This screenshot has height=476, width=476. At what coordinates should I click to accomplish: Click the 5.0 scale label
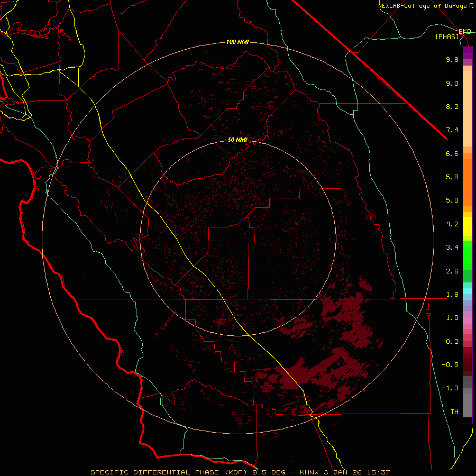click(452, 200)
